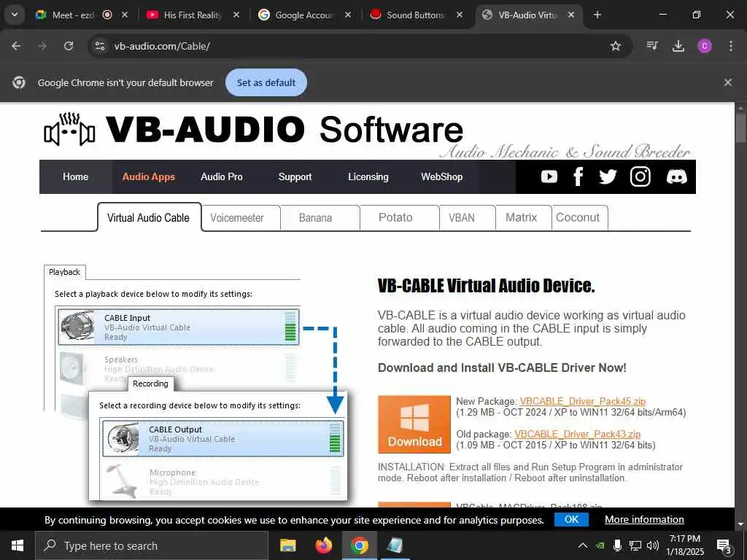Download VBCABLE_Driver_Pack45.zip link
Image resolution: width=747 pixels, height=560 pixels.
coord(583,401)
